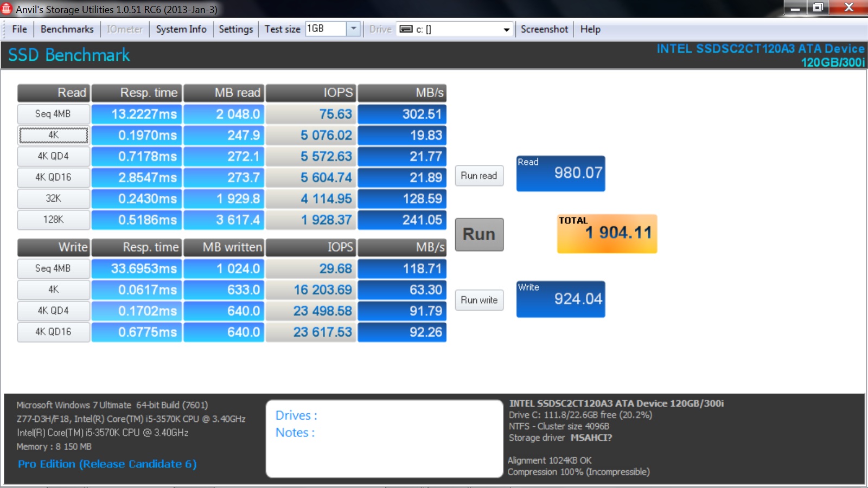The image size is (868, 488).
Task: Click the Run read button
Action: click(479, 176)
